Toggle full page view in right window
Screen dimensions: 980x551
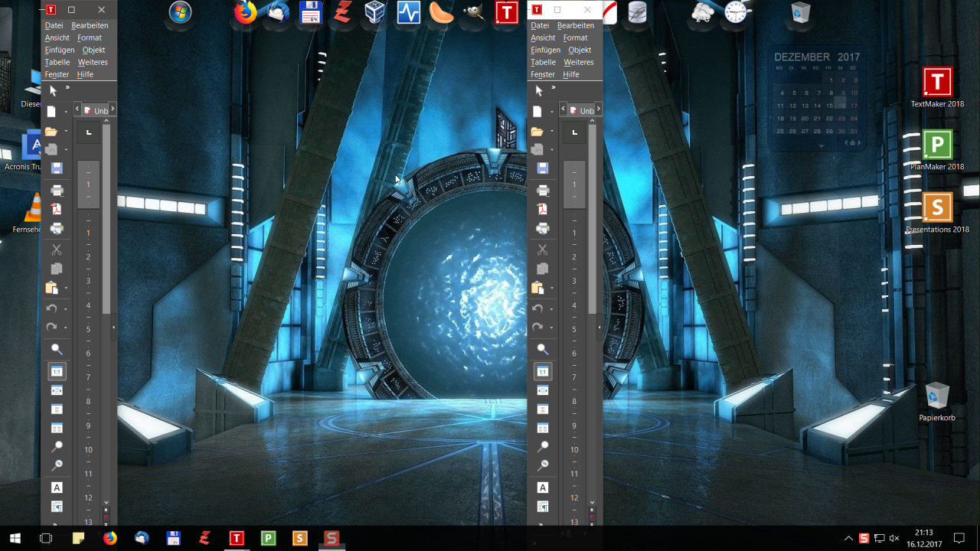point(543,409)
